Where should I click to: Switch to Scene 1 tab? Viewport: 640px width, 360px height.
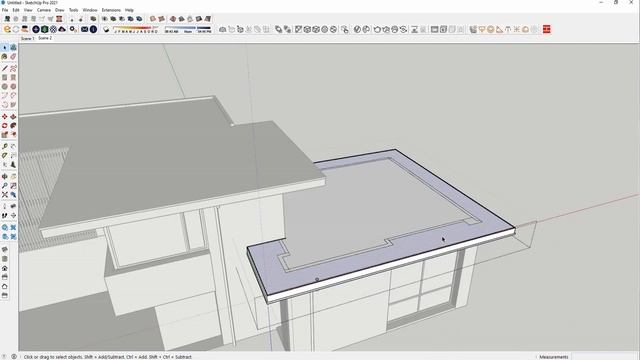point(27,38)
